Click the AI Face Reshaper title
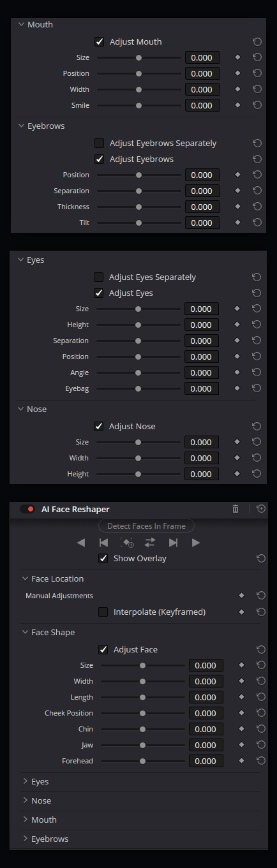This screenshot has width=277, height=868. [75, 509]
